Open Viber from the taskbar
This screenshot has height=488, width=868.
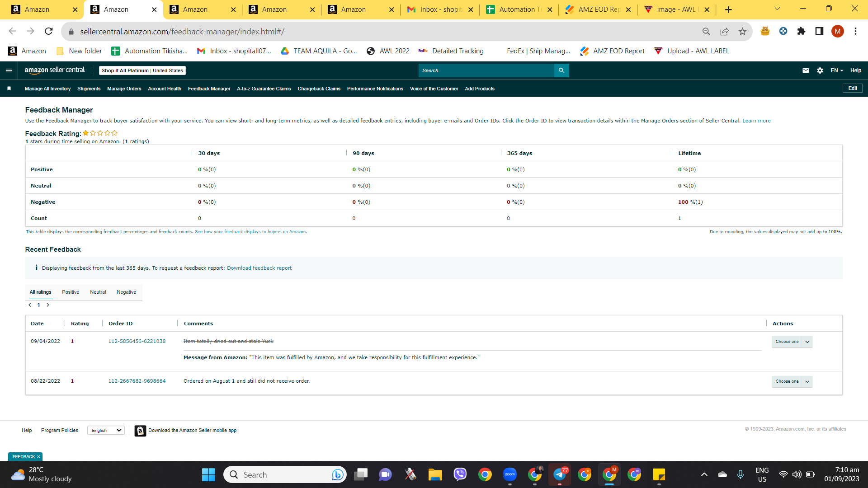[x=460, y=474]
